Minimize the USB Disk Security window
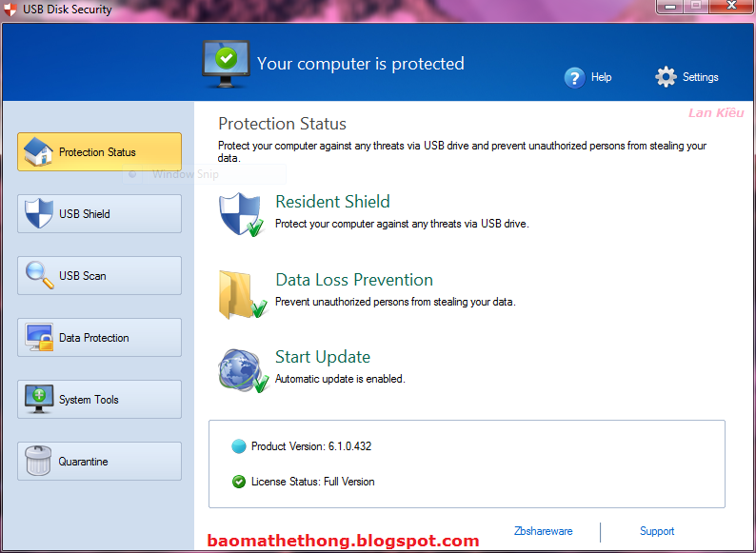The width and height of the screenshot is (756, 553). pyautogui.click(x=669, y=7)
